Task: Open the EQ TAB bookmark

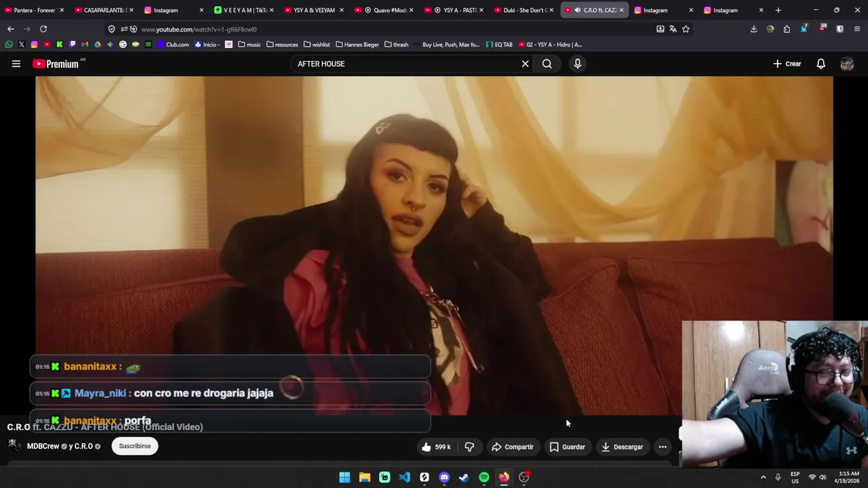Action: [x=499, y=45]
